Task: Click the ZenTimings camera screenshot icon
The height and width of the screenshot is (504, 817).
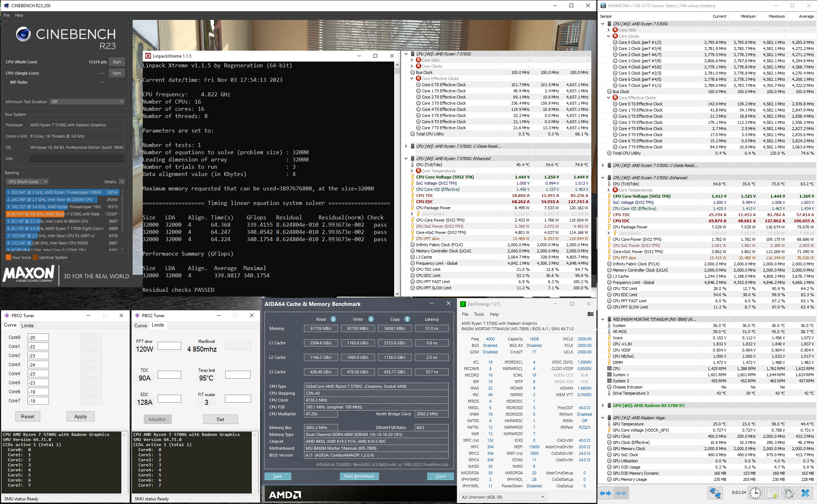Action: [x=590, y=314]
